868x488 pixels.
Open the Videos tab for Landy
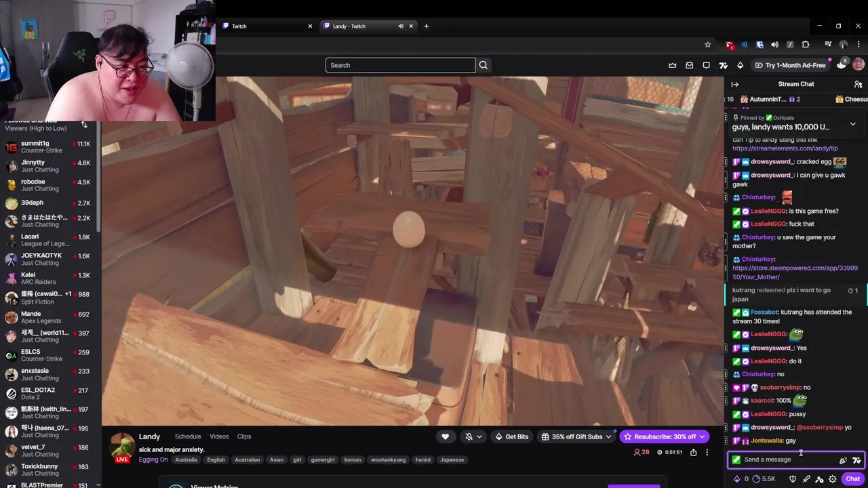click(219, 436)
